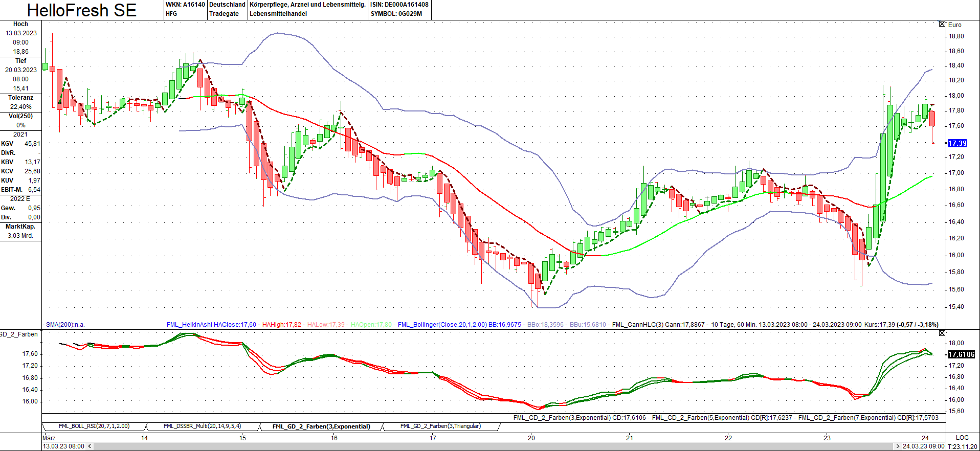Click the 2022 E estimates header

pos(20,199)
